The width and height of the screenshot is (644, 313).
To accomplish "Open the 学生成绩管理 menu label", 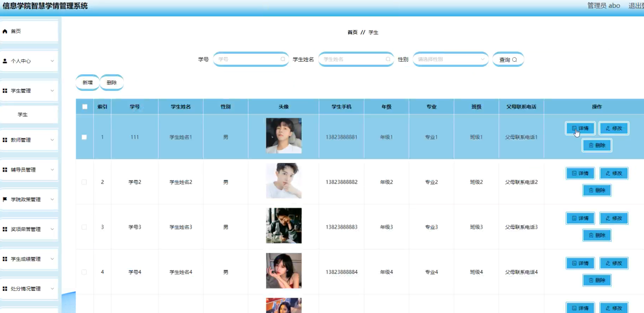I will click(26, 259).
